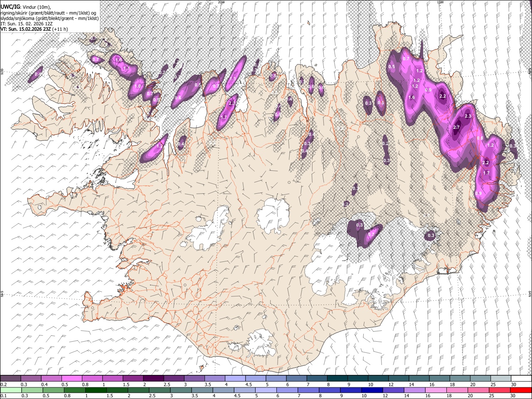Image resolution: width=532 pixels, height=399 pixels.
Task: Click the '0.1' label in the lower rain legend row
Action: (x=3, y=396)
